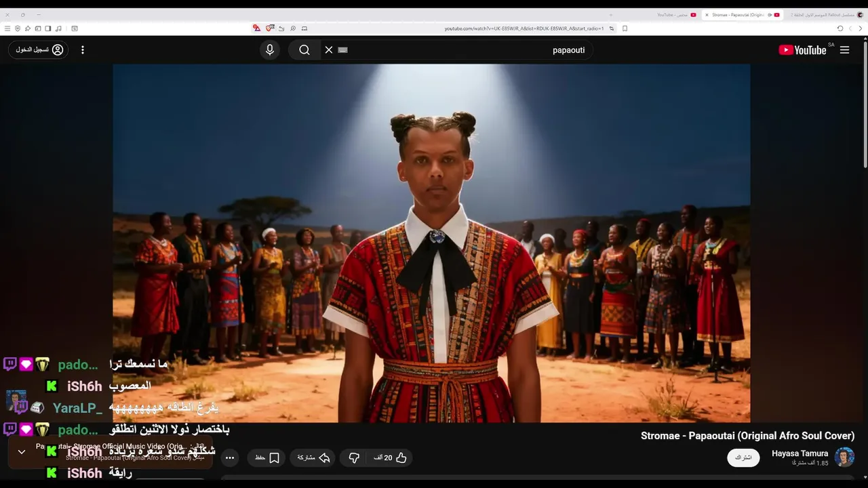This screenshot has width=868, height=488.
Task: Click the sign-in button with the profile icon
Action: tap(38, 50)
